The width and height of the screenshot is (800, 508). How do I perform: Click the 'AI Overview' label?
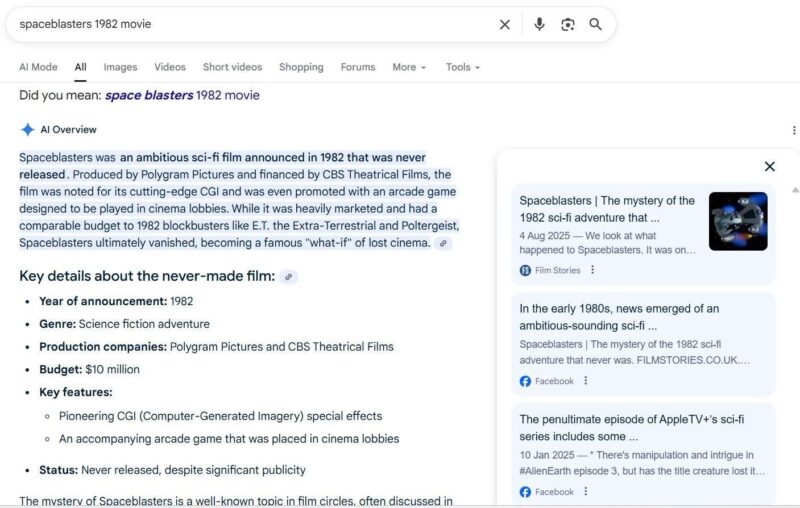pos(68,130)
